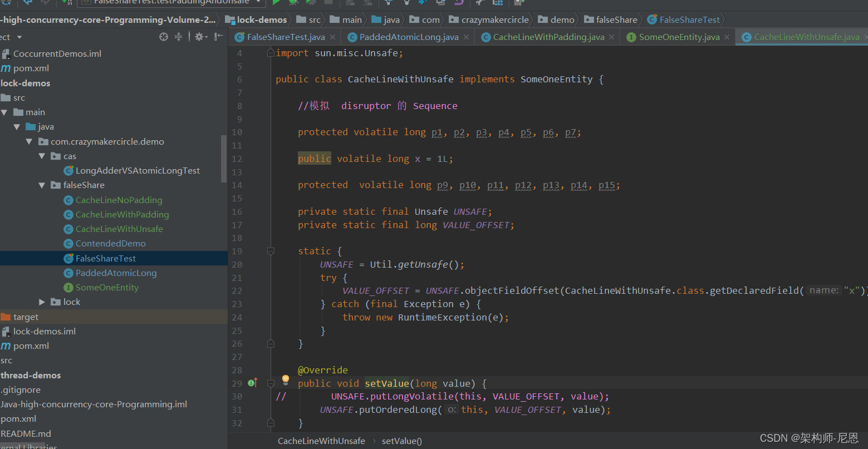The image size is (868, 449).
Task: Switch to the SomeOneEntity.java tab
Action: (x=679, y=37)
